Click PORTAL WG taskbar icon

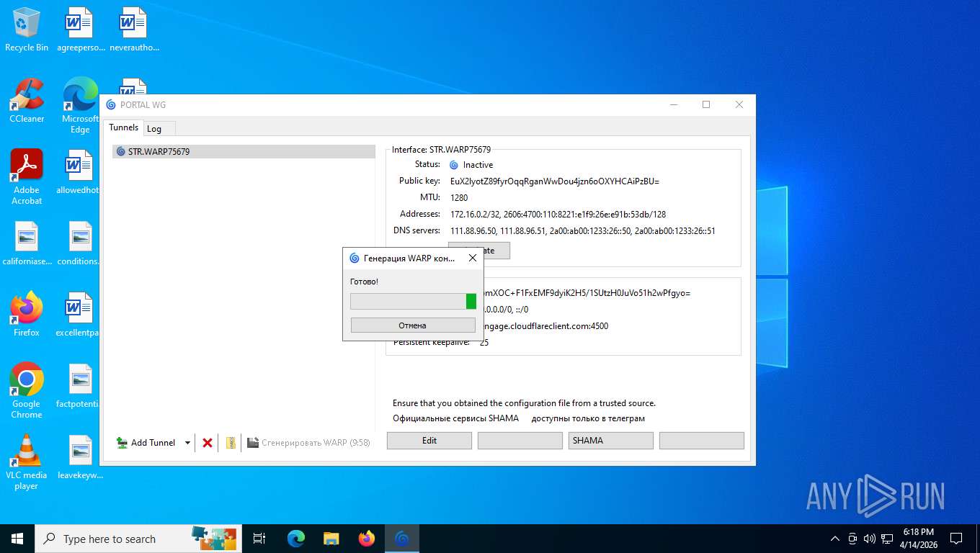[402, 539]
